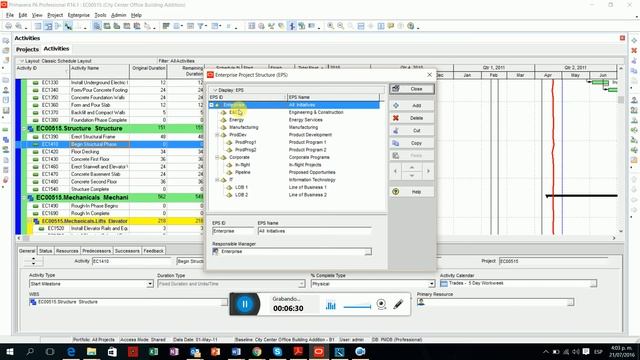Switch to the Resources details tab

(x=67, y=251)
